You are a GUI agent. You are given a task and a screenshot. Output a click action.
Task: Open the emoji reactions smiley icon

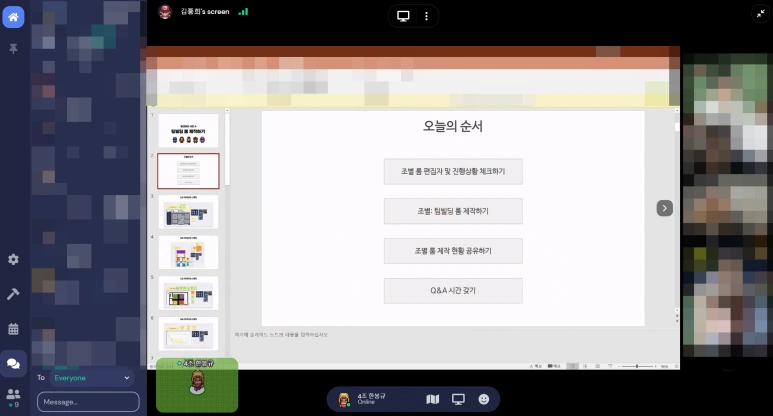pos(484,399)
